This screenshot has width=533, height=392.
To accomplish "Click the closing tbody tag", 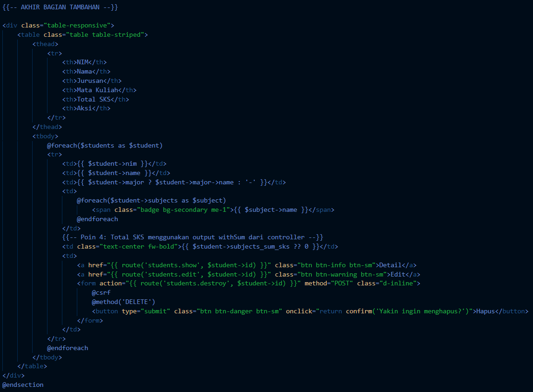I will pos(47,358).
